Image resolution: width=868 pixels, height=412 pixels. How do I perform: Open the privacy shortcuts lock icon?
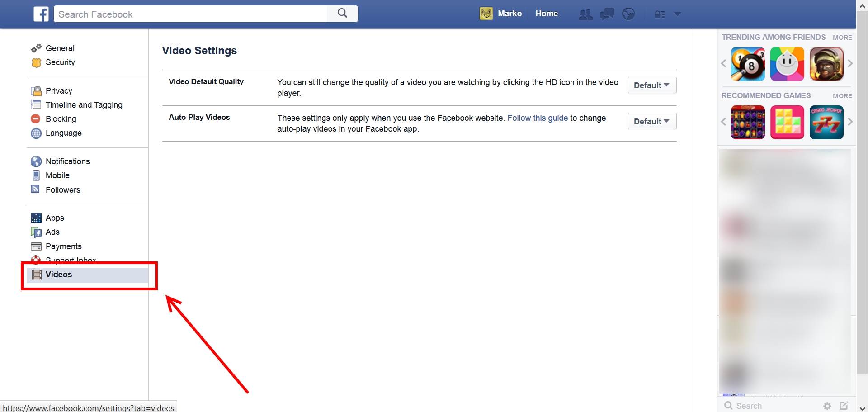[659, 14]
